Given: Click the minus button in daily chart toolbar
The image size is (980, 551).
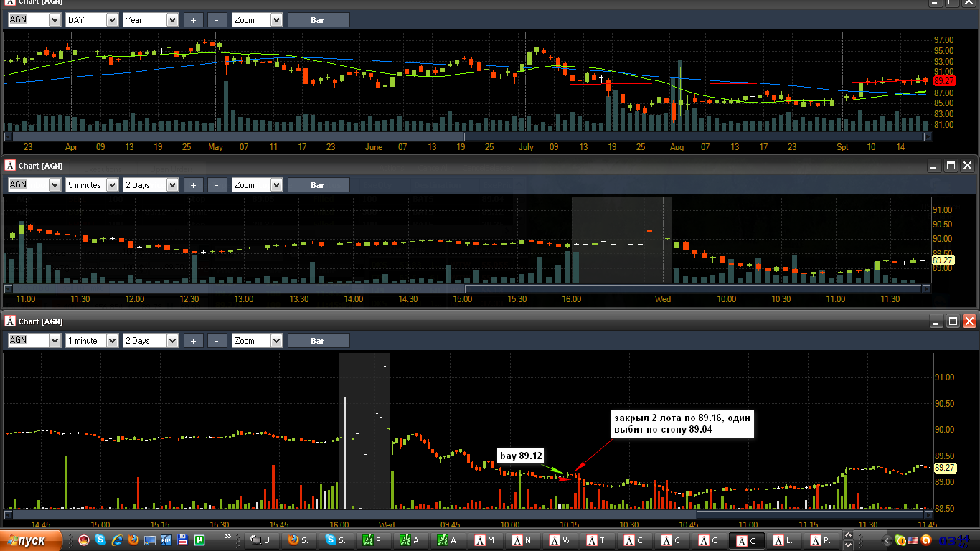Looking at the screenshot, I should coord(217,20).
